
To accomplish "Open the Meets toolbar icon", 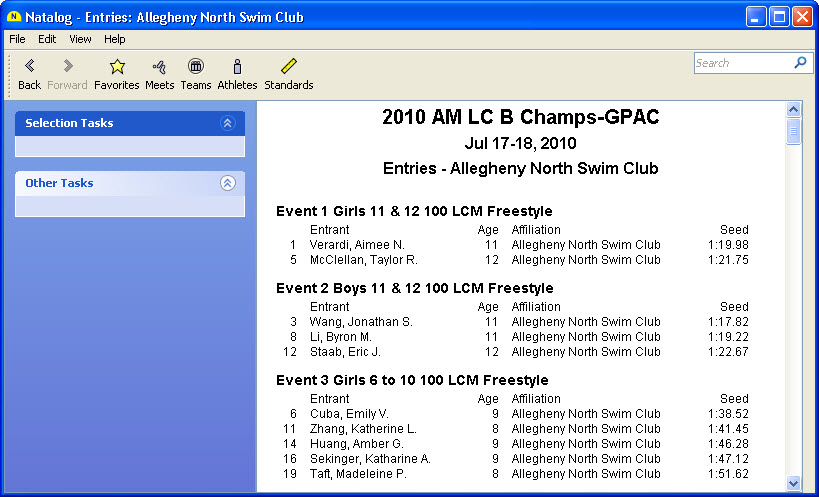I will 159,67.
